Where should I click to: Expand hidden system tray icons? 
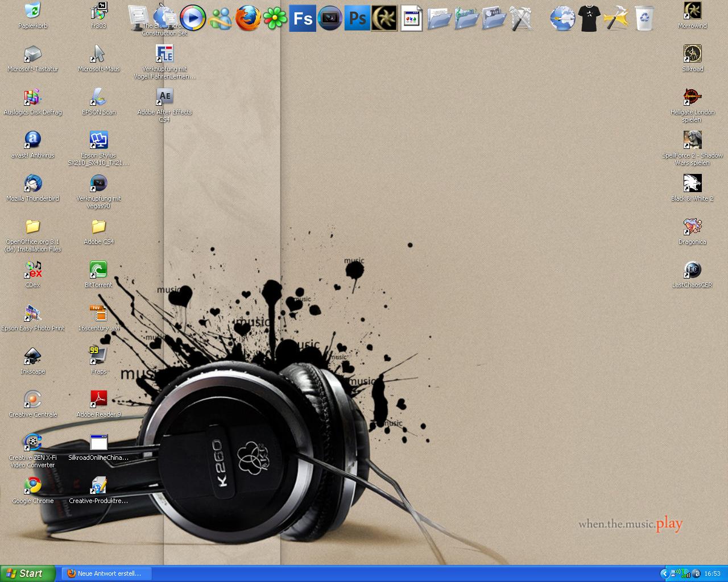[664, 573]
